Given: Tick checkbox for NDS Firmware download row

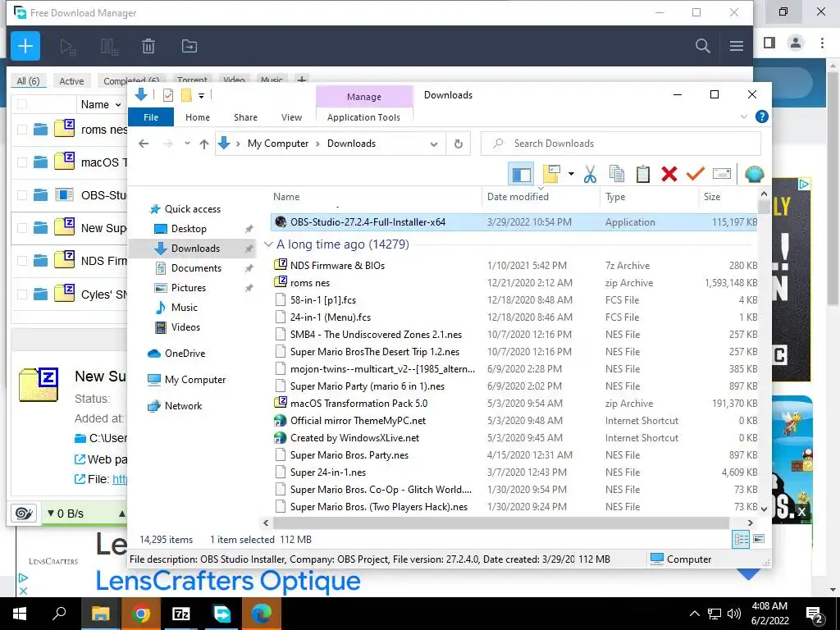Looking at the screenshot, I should click(x=22, y=261).
